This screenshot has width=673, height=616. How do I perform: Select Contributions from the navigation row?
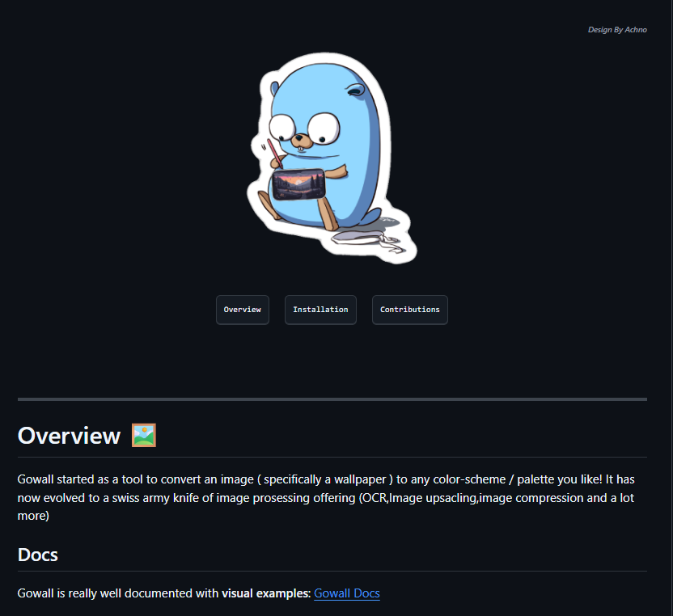(x=409, y=310)
